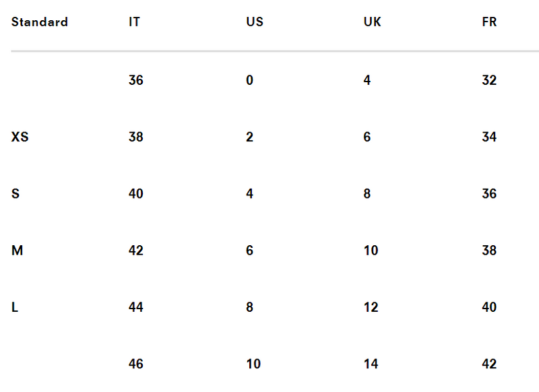Image resolution: width=539 pixels, height=392 pixels.
Task: Select IT size 46 cell
Action: tap(136, 364)
